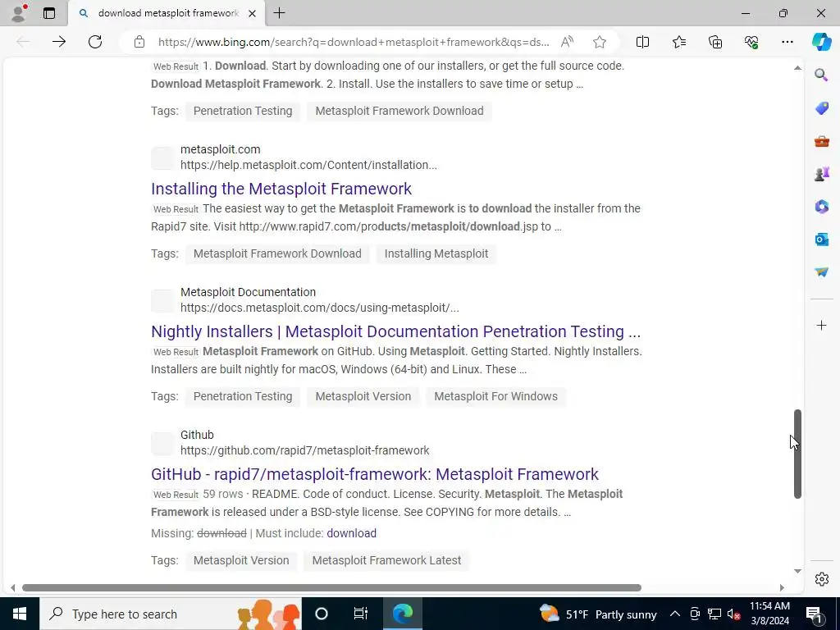Viewport: 840px width, 630px height.
Task: Open network tray icon
Action: tap(714, 614)
